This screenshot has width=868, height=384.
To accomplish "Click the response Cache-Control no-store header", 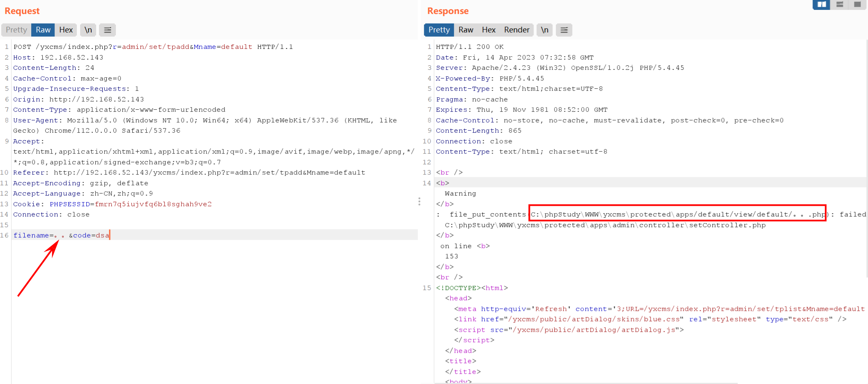I will pyautogui.click(x=610, y=120).
